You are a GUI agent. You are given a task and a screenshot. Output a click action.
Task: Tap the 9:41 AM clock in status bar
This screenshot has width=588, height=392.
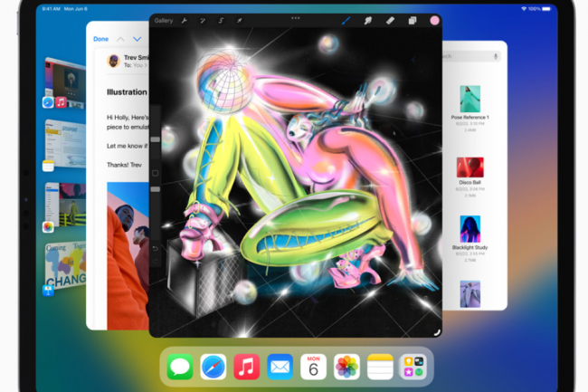pyautogui.click(x=51, y=9)
